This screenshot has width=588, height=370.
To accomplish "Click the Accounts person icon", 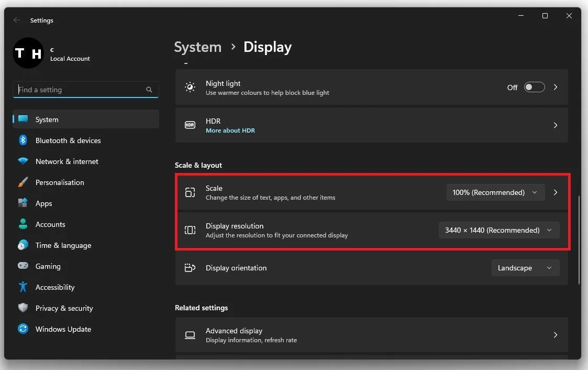I will pos(23,224).
